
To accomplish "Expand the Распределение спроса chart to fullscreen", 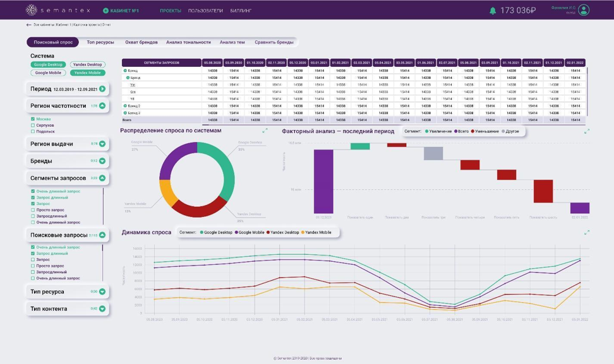I will pyautogui.click(x=265, y=131).
